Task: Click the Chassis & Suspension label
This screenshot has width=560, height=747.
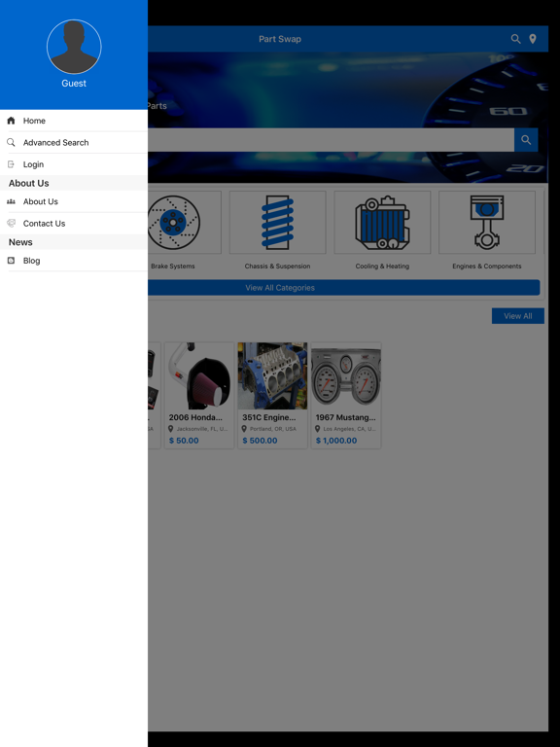Action: [x=278, y=266]
